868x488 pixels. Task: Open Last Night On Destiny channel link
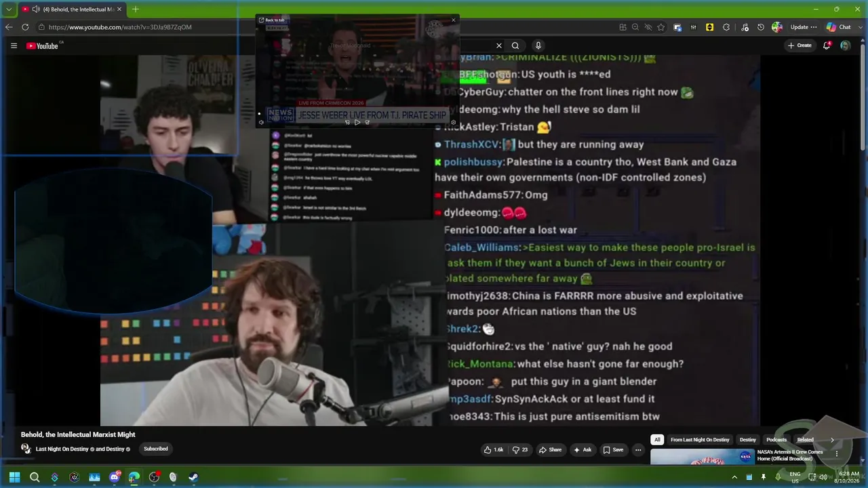point(62,449)
